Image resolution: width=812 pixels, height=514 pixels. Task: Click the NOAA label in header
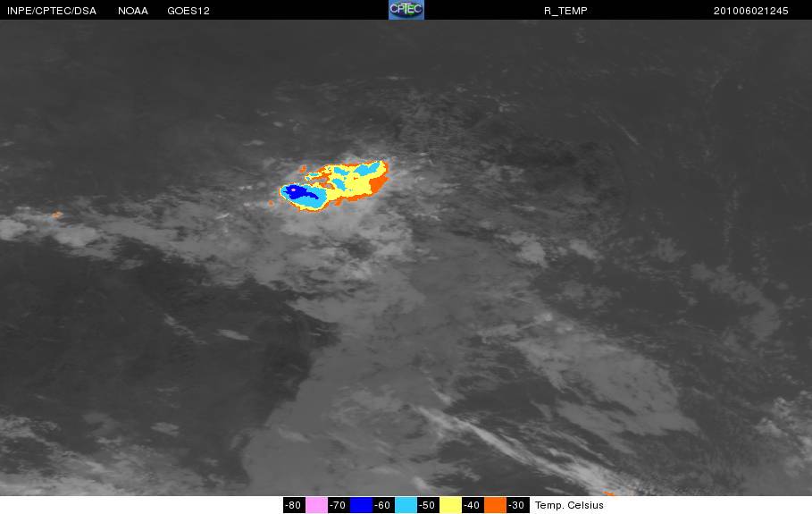pos(133,11)
